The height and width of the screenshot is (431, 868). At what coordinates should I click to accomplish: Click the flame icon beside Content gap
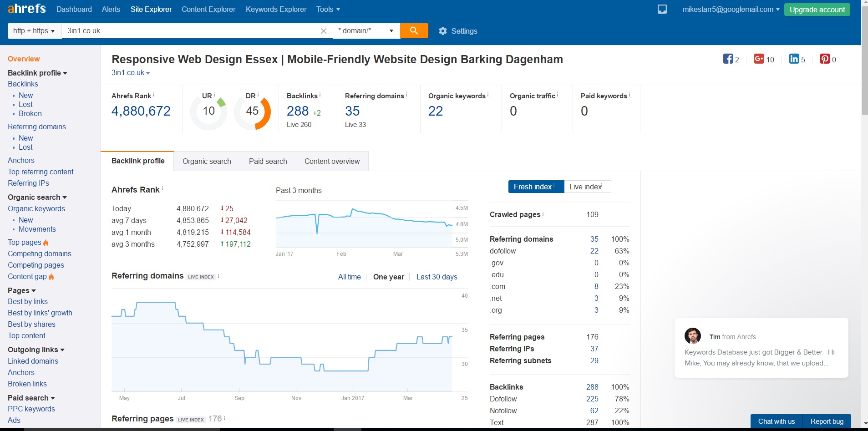point(51,277)
